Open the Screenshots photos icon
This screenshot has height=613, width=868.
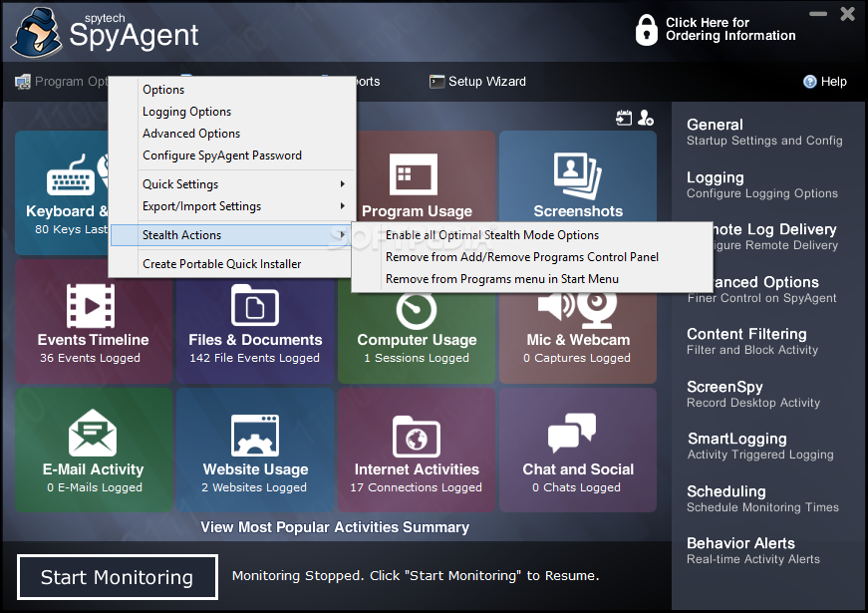point(577,175)
